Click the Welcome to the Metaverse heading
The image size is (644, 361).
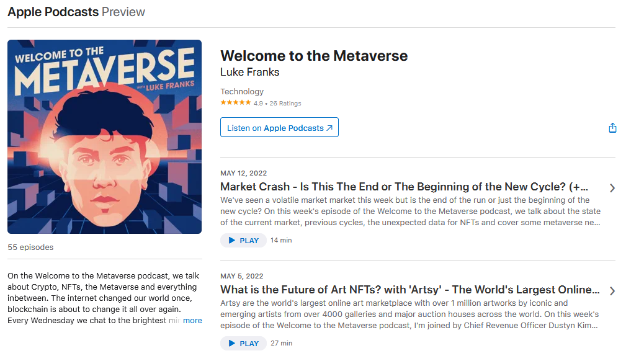[x=314, y=56]
